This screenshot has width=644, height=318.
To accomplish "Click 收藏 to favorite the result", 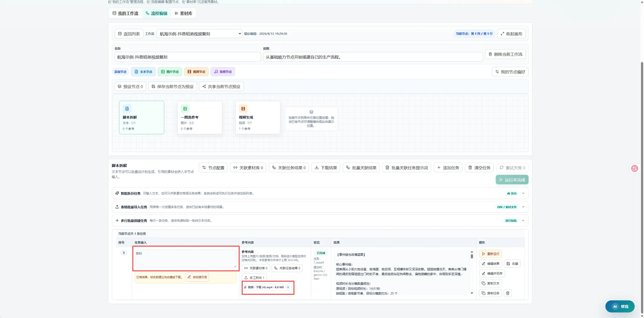I will pos(512,264).
